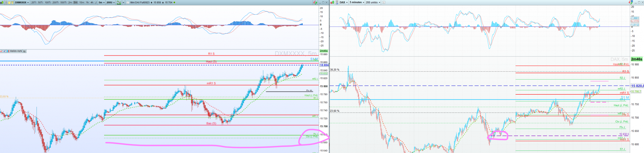The image size is (644, 153).
Task: Toggle the linked-chart chain icon on the DAX toolbar
Action: (337, 2)
